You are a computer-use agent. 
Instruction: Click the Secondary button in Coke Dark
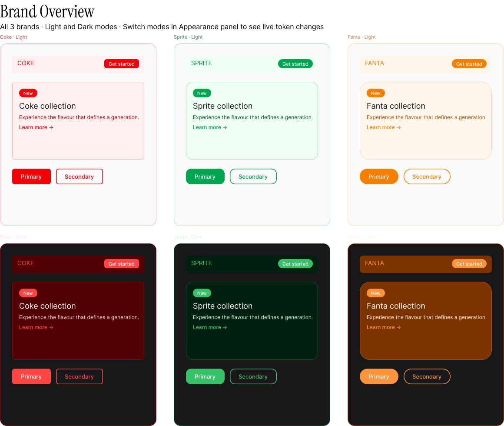pyautogui.click(x=80, y=376)
